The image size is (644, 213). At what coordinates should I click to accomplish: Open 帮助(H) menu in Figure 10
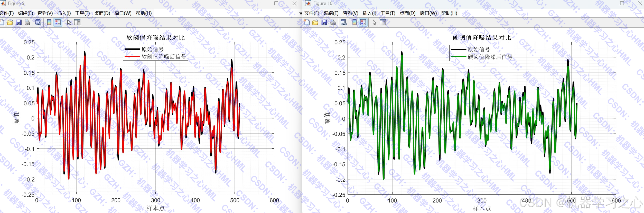pyautogui.click(x=449, y=13)
